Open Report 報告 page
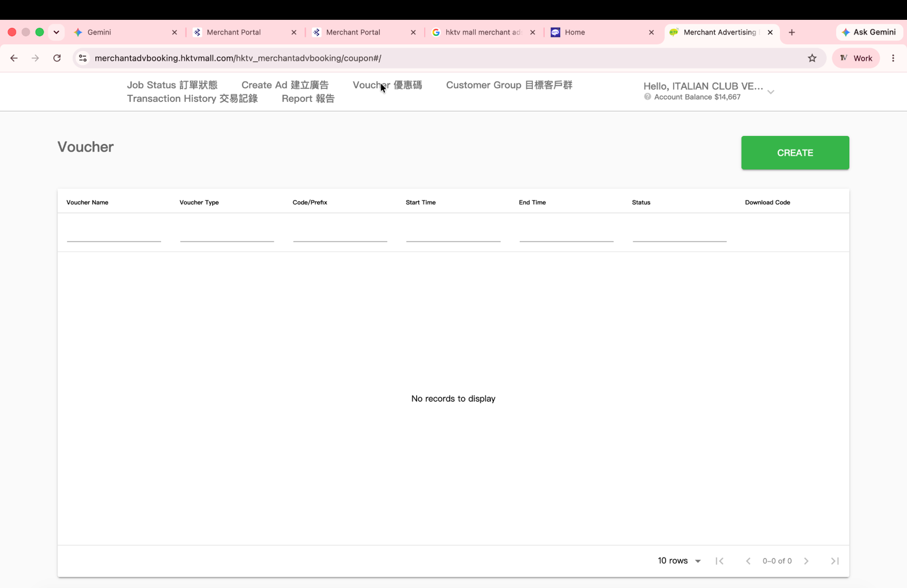The width and height of the screenshot is (907, 588). 308,99
